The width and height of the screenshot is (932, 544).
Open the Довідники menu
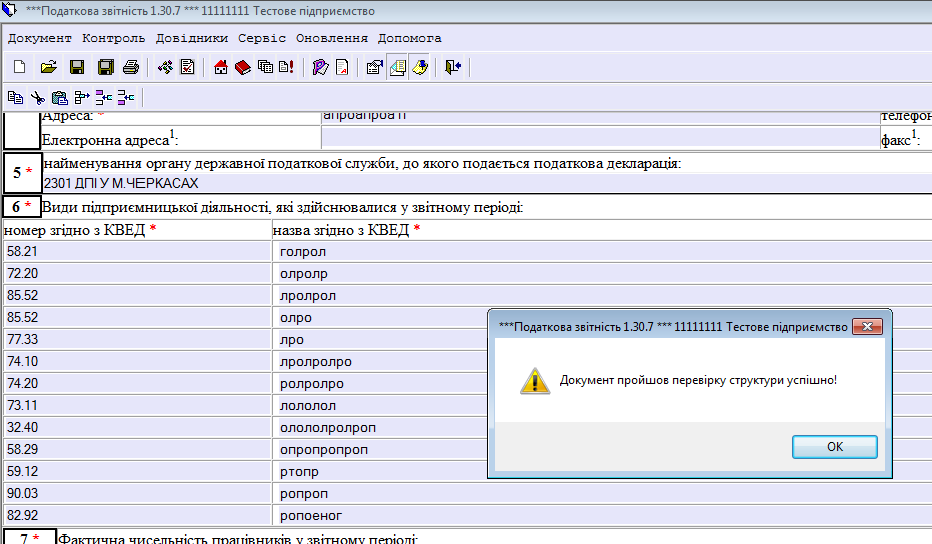[x=192, y=38]
